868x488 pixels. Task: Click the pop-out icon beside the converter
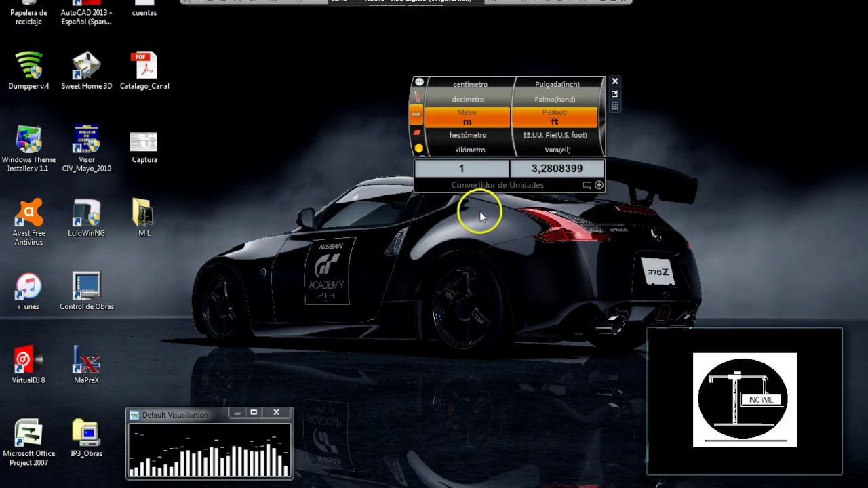coord(615,94)
